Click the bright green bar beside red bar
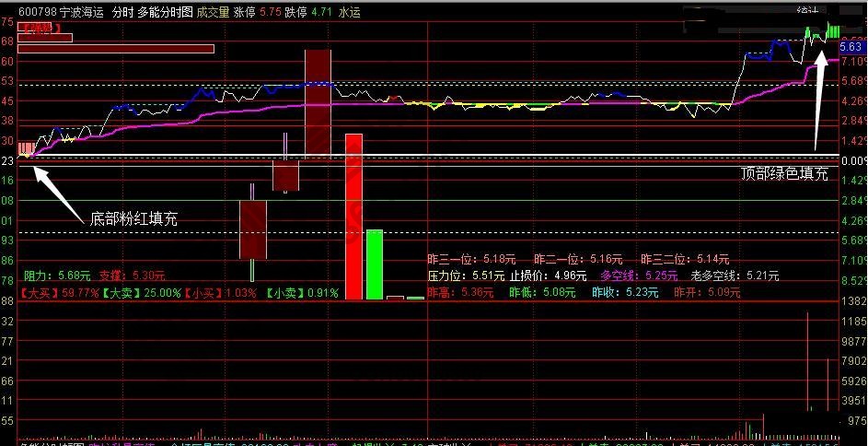 point(374,264)
